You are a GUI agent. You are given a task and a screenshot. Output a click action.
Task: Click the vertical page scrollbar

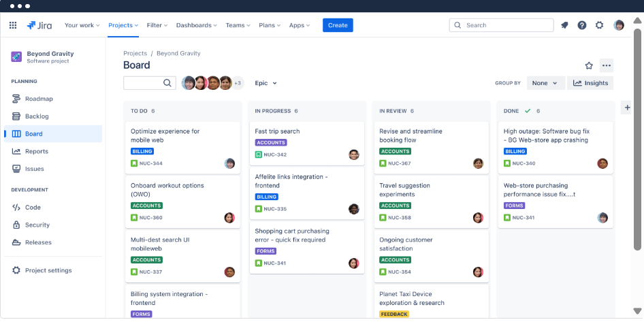click(637, 139)
